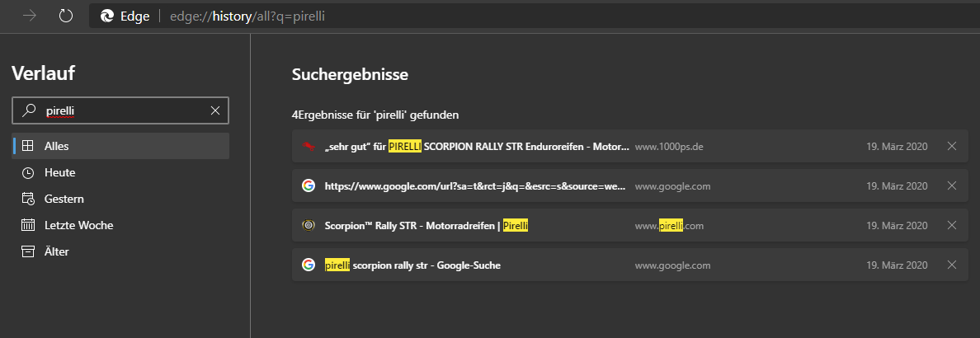Click the browser refresh icon
The width and height of the screenshot is (980, 338).
tap(66, 16)
